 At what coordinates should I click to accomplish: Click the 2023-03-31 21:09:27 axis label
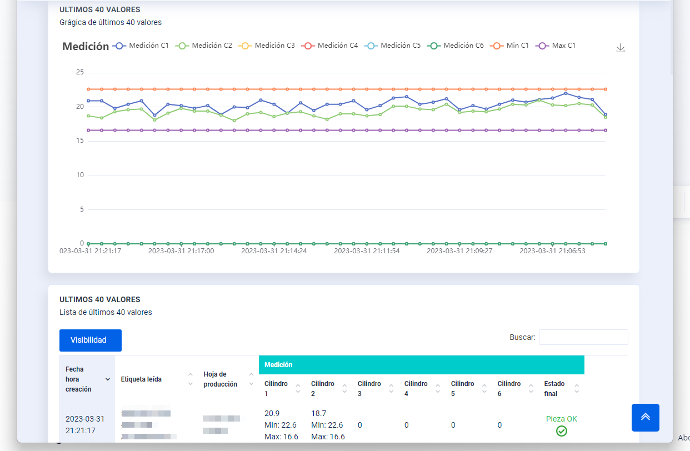click(x=459, y=251)
